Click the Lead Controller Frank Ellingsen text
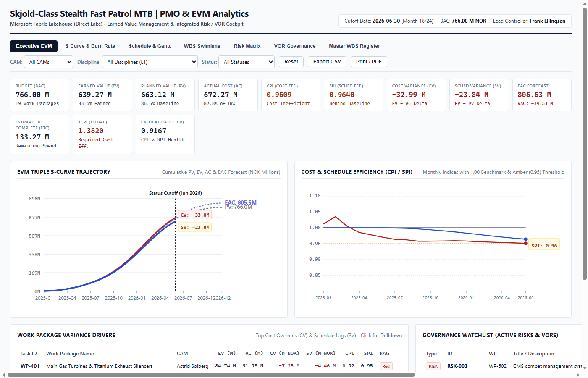 [x=529, y=21]
